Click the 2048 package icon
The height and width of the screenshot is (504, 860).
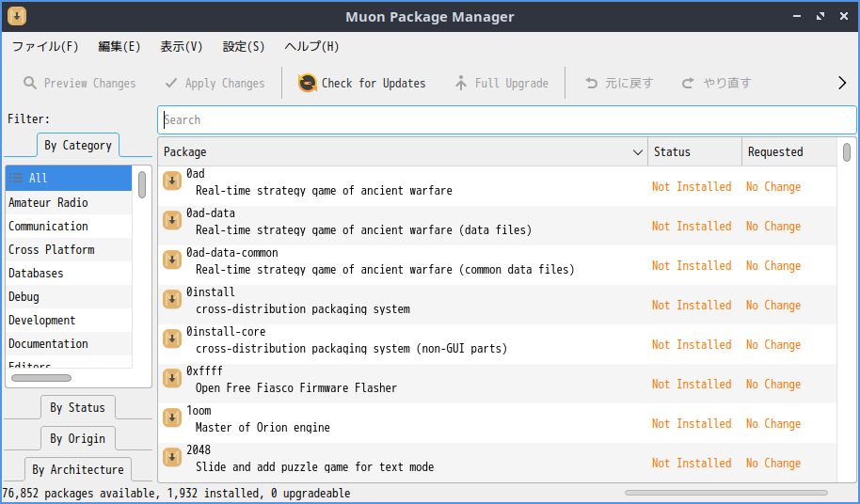(x=172, y=457)
